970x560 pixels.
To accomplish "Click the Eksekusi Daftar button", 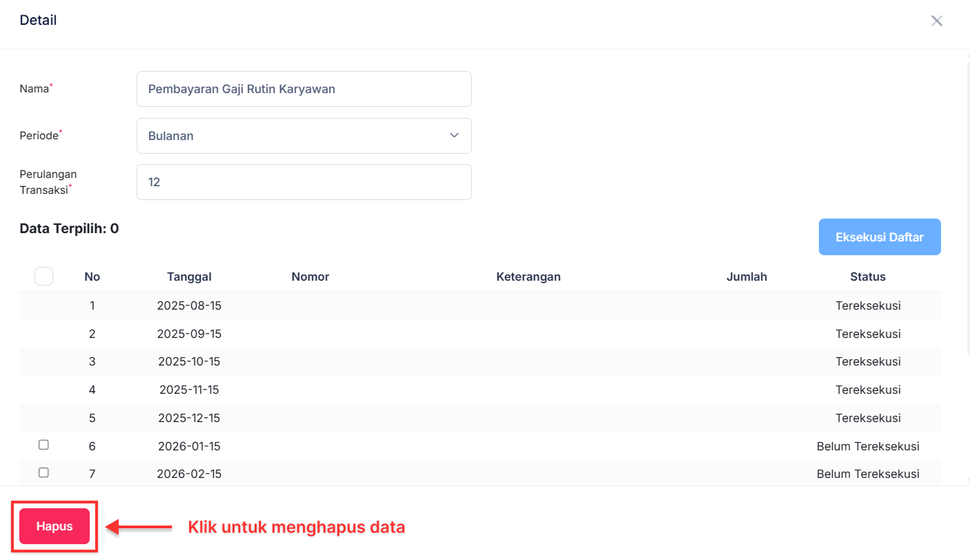I will (x=880, y=237).
